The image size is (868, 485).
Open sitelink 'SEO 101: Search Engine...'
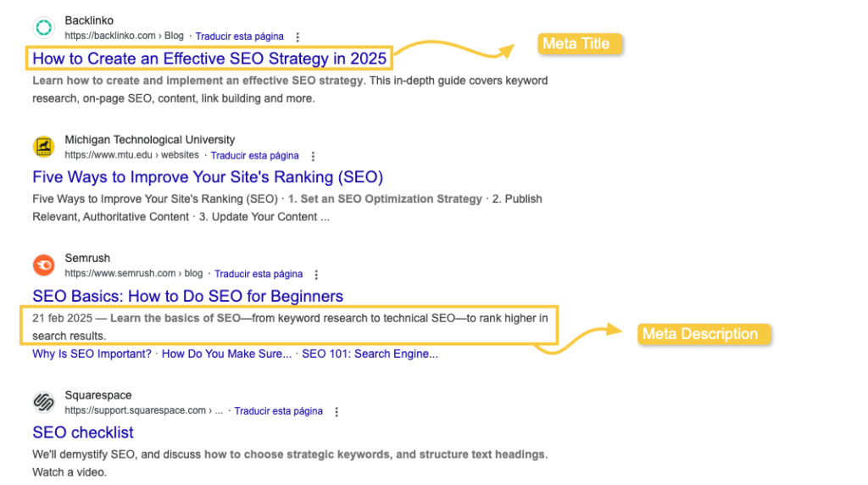(x=370, y=354)
